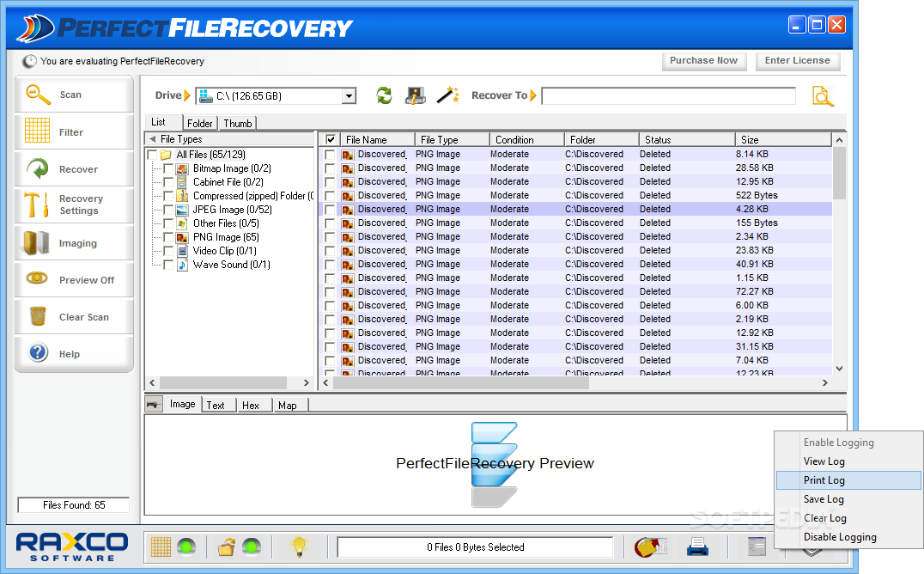The width and height of the screenshot is (924, 574).
Task: Choose Save Log in context menu
Action: coord(848,499)
